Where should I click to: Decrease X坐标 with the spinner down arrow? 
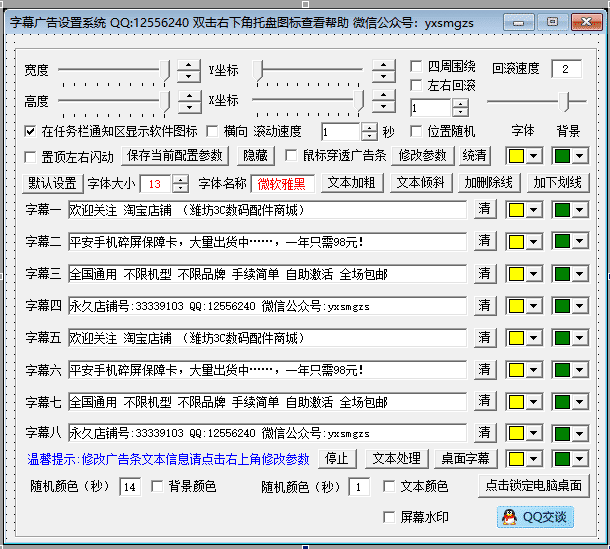[384, 106]
